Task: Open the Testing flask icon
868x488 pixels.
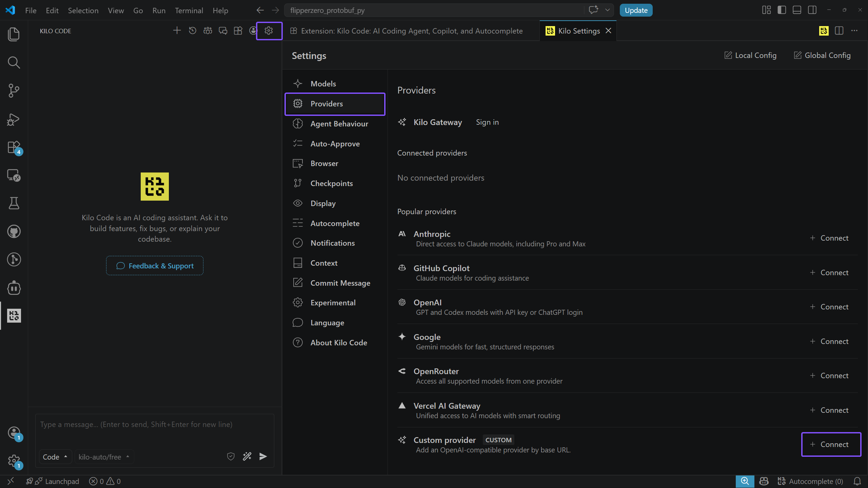Action: pyautogui.click(x=14, y=203)
